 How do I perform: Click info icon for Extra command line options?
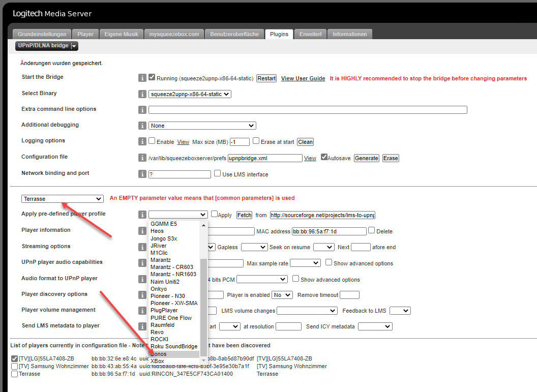coord(142,110)
